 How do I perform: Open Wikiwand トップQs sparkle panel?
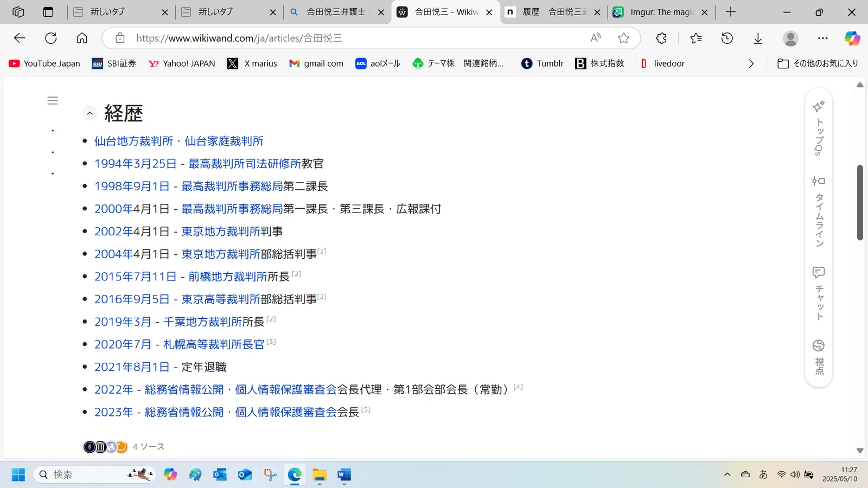coord(819,129)
